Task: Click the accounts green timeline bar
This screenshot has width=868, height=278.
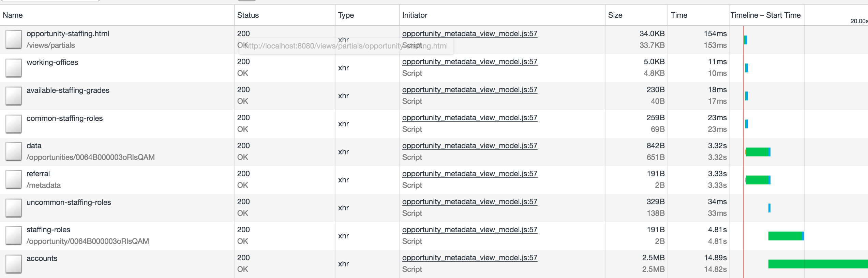Action: pyautogui.click(x=818, y=264)
